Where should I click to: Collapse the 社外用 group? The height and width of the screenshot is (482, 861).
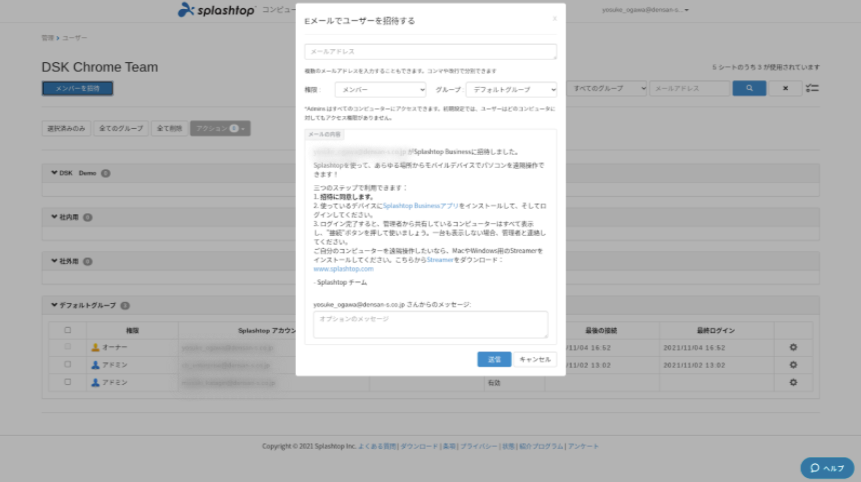pos(54,261)
